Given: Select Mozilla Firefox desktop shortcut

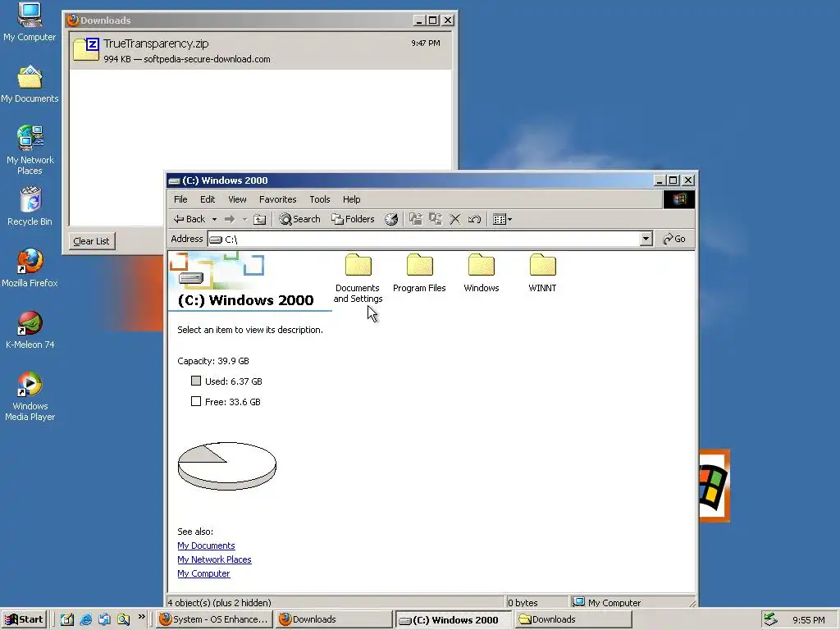Looking at the screenshot, I should pyautogui.click(x=30, y=268).
